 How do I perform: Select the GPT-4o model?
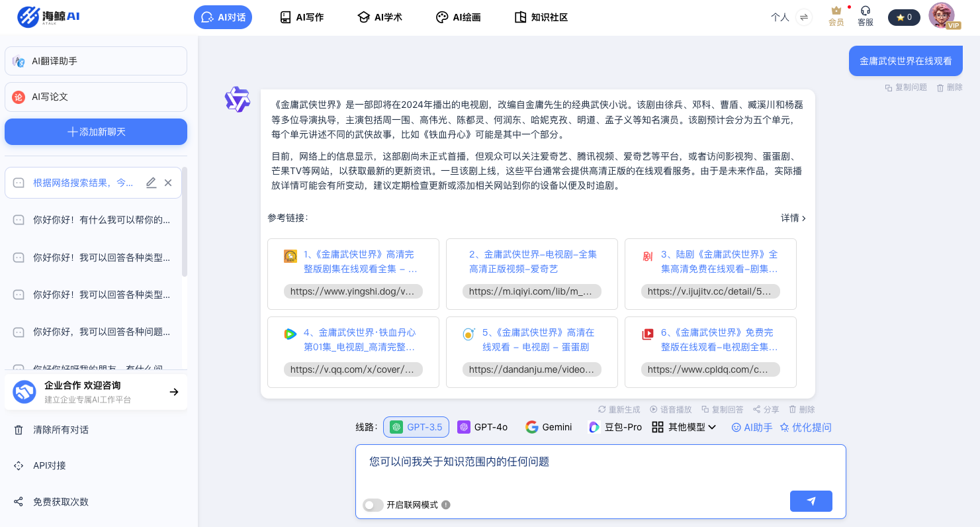tap(483, 427)
